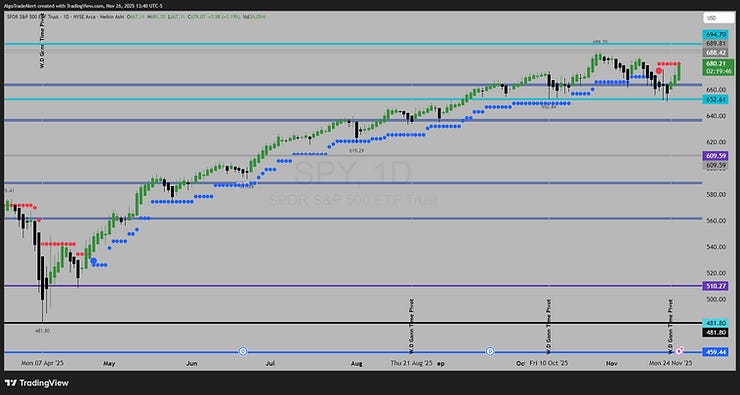The height and width of the screenshot is (395, 740).
Task: Click the Gann Time Pivot label at 21 Aug
Action: click(411, 326)
